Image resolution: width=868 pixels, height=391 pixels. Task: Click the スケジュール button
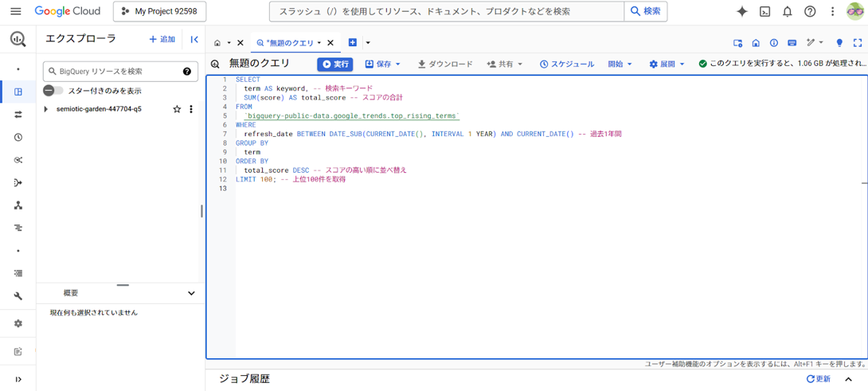pyautogui.click(x=567, y=65)
